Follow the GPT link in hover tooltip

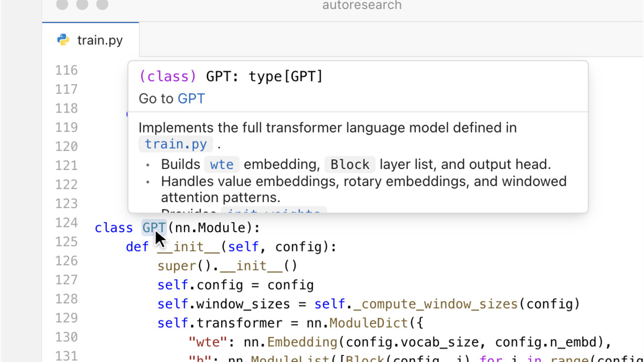click(191, 99)
